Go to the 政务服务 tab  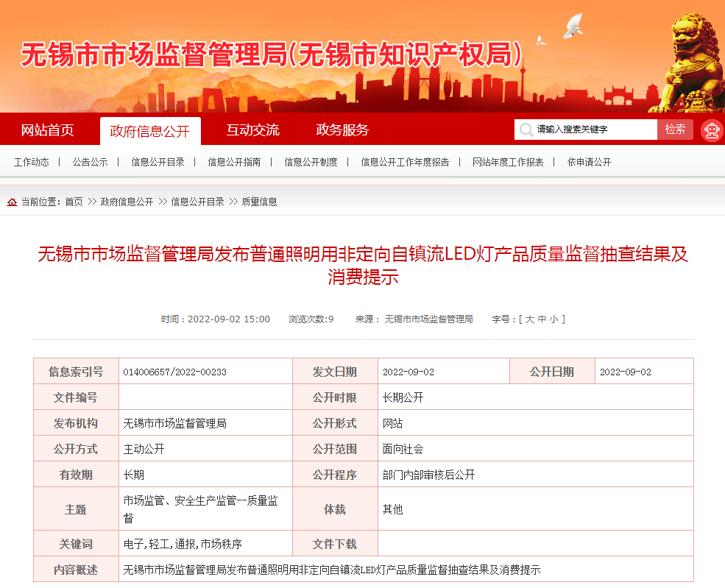[342, 130]
